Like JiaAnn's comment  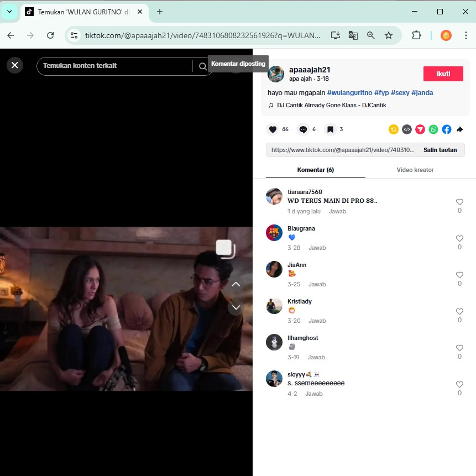tap(459, 275)
